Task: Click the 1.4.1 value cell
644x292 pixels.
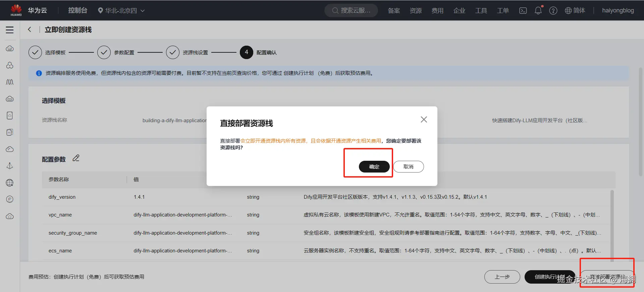Action: point(139,197)
